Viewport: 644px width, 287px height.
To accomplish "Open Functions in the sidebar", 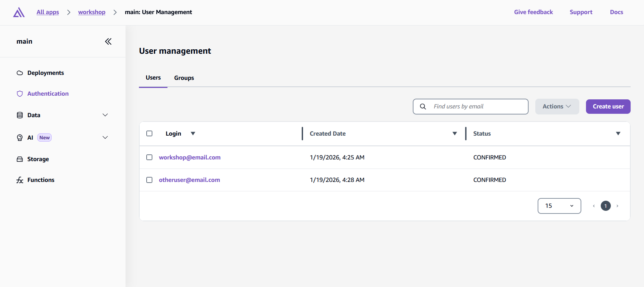I will (x=41, y=180).
